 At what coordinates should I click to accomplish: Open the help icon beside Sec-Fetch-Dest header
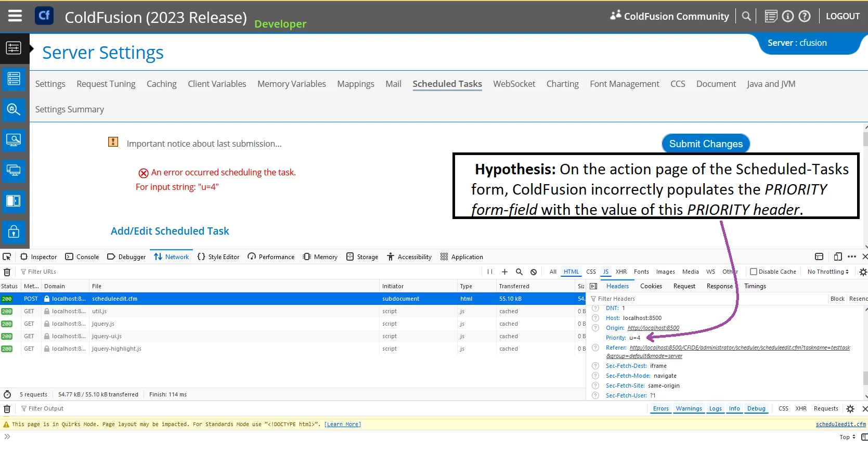[595, 366]
